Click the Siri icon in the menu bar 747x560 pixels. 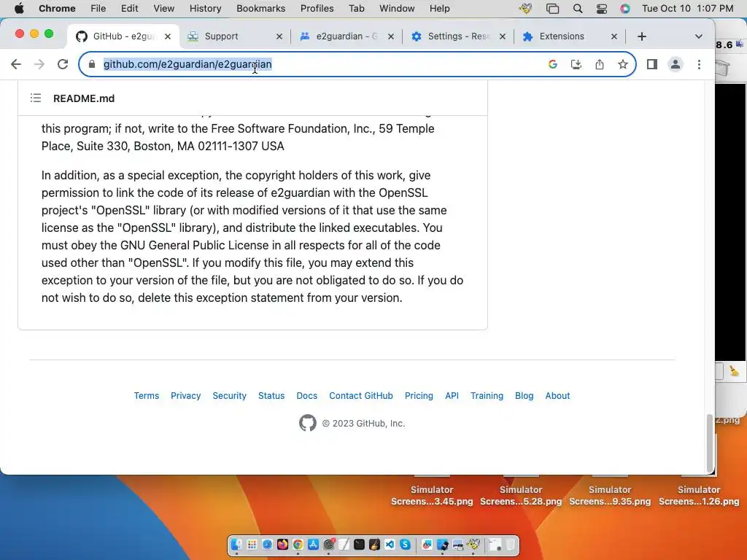tap(625, 9)
